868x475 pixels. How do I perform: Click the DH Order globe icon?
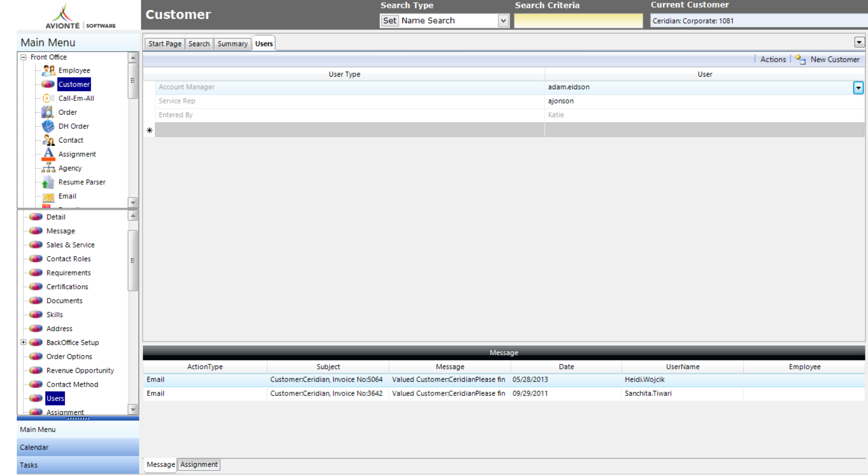click(48, 126)
